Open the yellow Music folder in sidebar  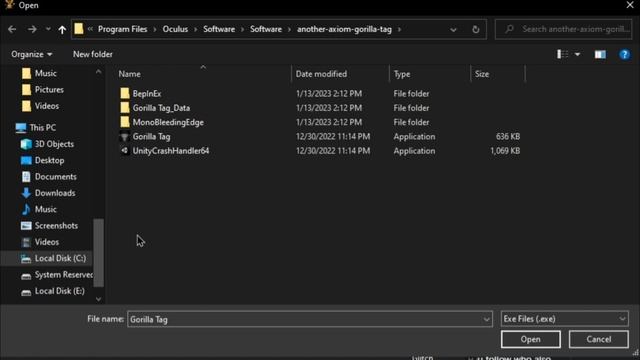pos(45,73)
